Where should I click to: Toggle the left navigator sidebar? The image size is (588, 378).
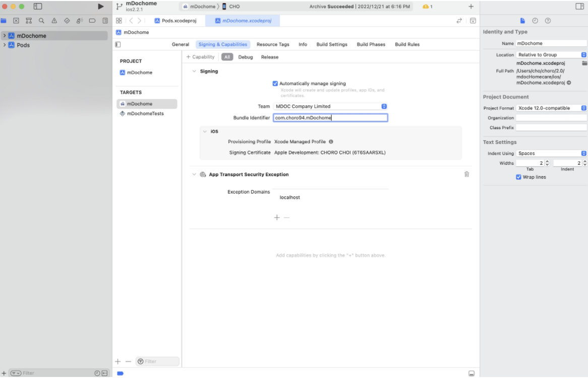click(x=38, y=7)
